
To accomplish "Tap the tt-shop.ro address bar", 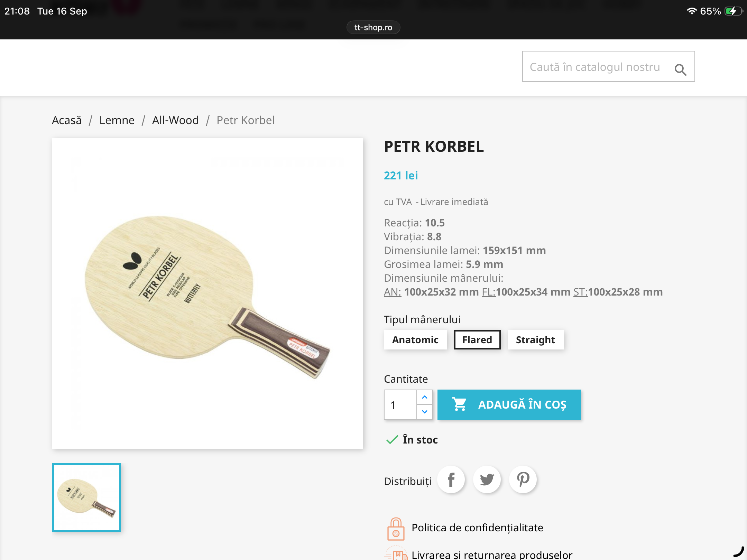I will click(x=373, y=27).
